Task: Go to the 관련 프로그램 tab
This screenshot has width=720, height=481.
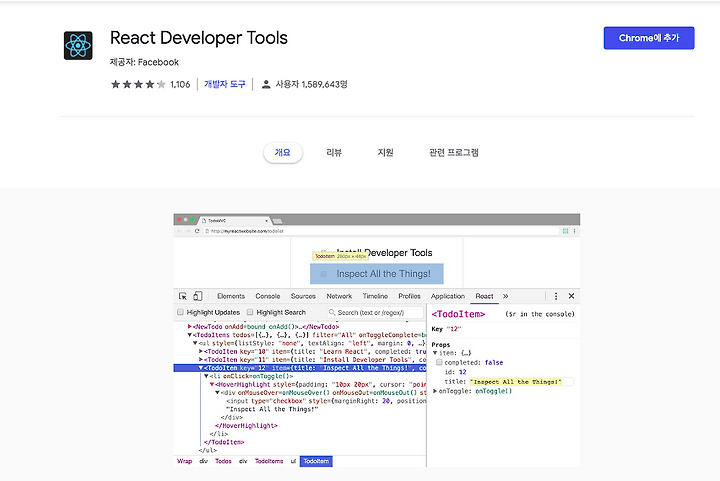Action: (454, 152)
